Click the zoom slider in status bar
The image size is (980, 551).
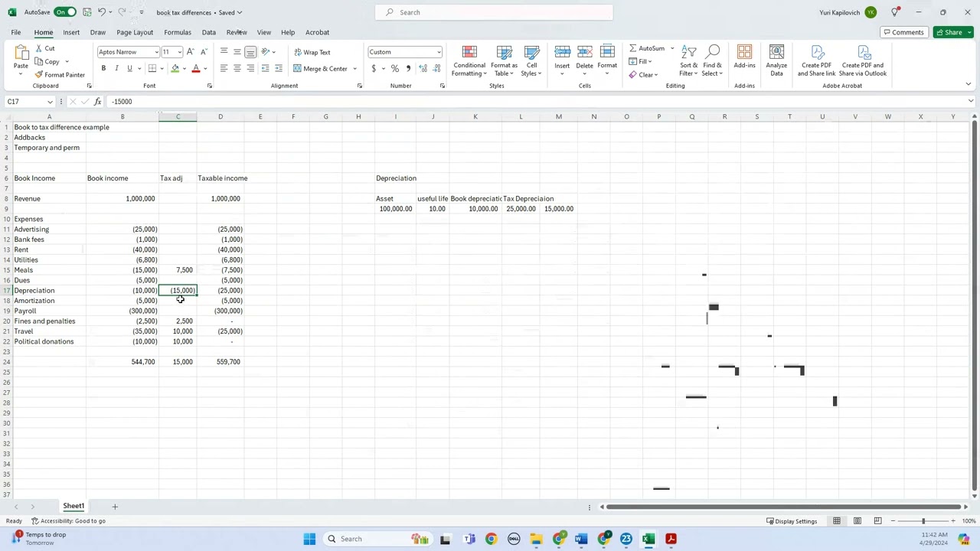click(x=923, y=521)
